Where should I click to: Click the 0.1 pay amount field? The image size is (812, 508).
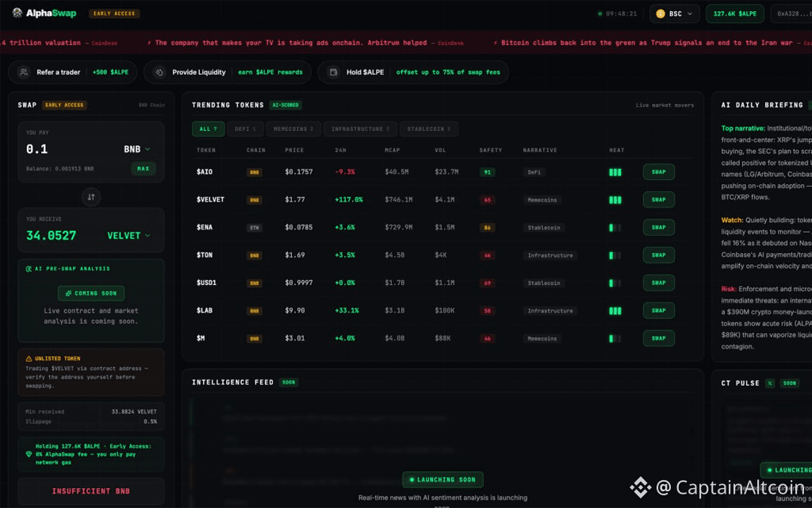36,149
